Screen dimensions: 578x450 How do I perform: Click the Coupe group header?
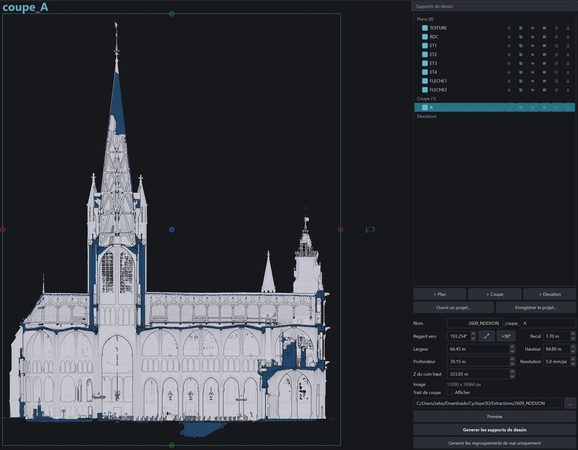click(x=426, y=99)
